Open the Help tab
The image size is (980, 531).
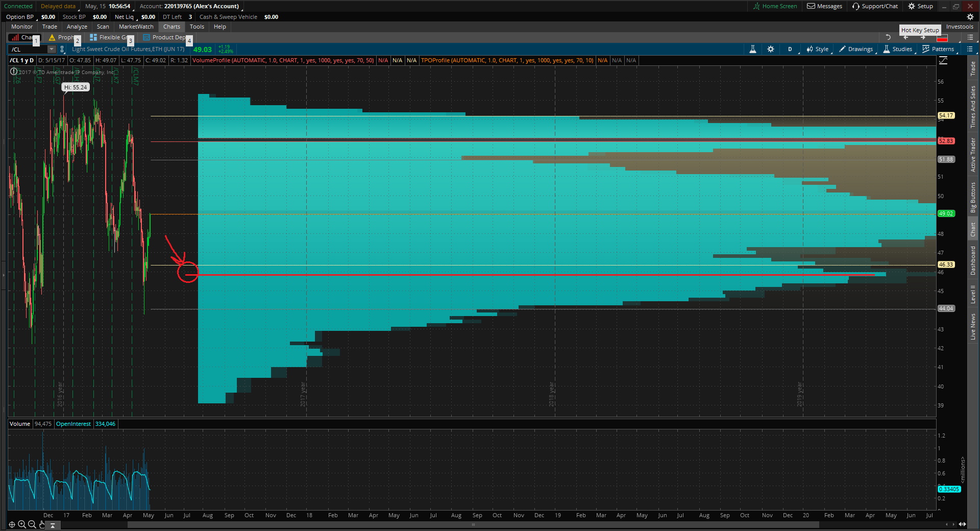220,27
